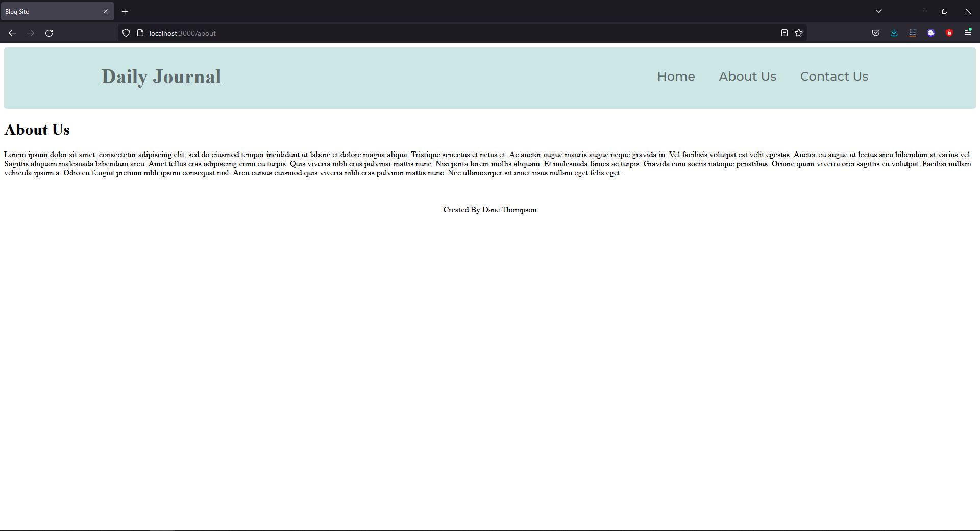
Task: Click the purple round extension icon
Action: [931, 33]
